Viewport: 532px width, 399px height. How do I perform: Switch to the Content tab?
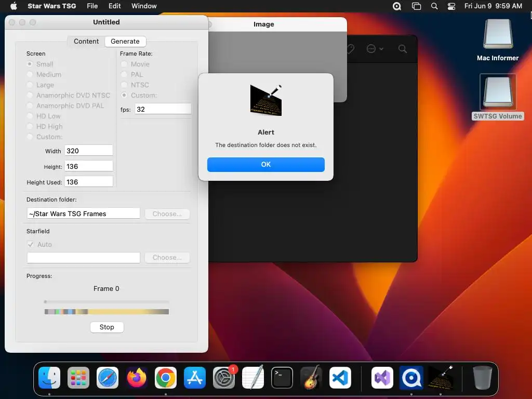86,42
